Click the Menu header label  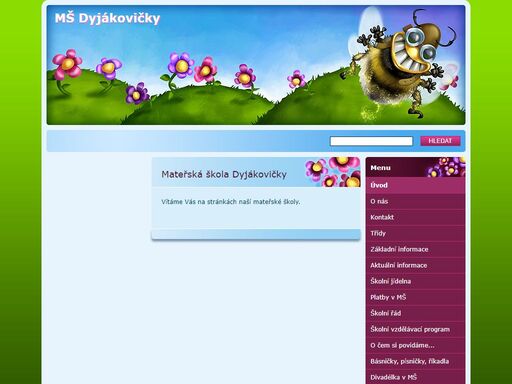click(x=380, y=168)
